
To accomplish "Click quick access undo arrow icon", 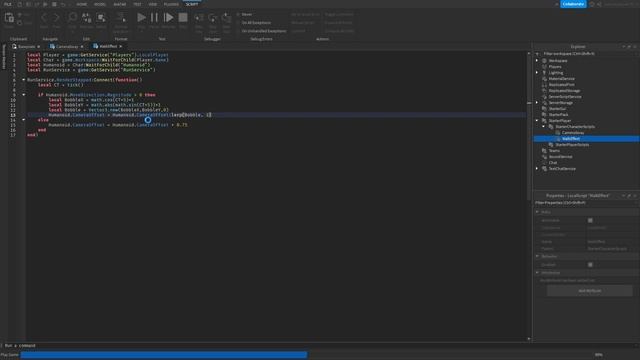I will pos(63,4).
